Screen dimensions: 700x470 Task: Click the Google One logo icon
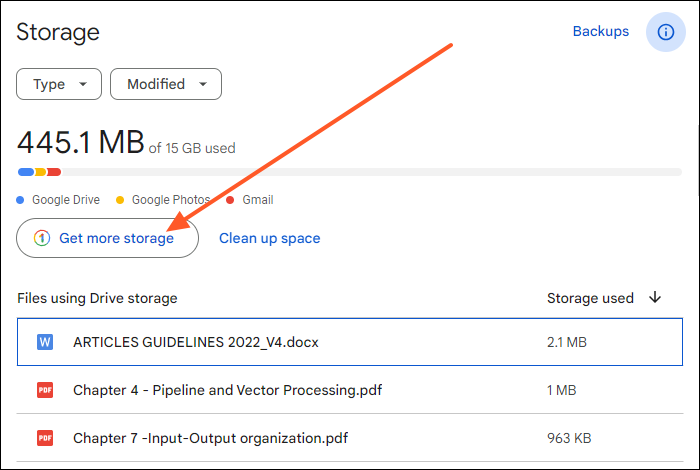pyautogui.click(x=41, y=238)
